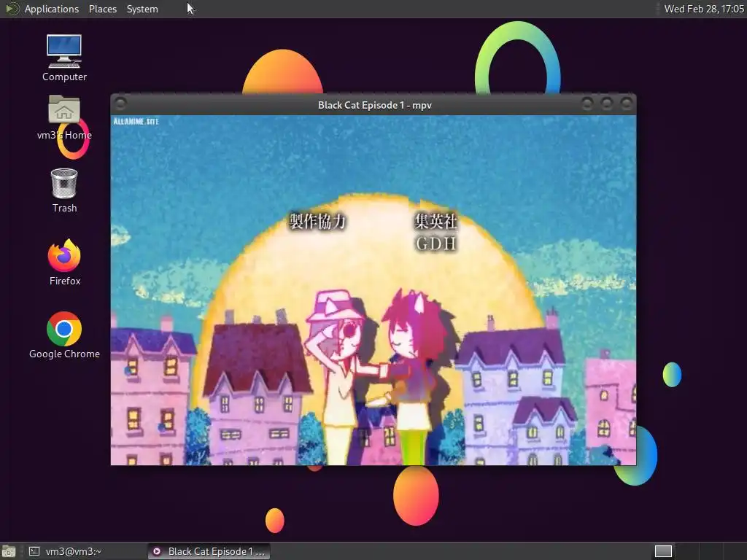
Task: Select the Google Chrome desktop icon
Action: 64,335
